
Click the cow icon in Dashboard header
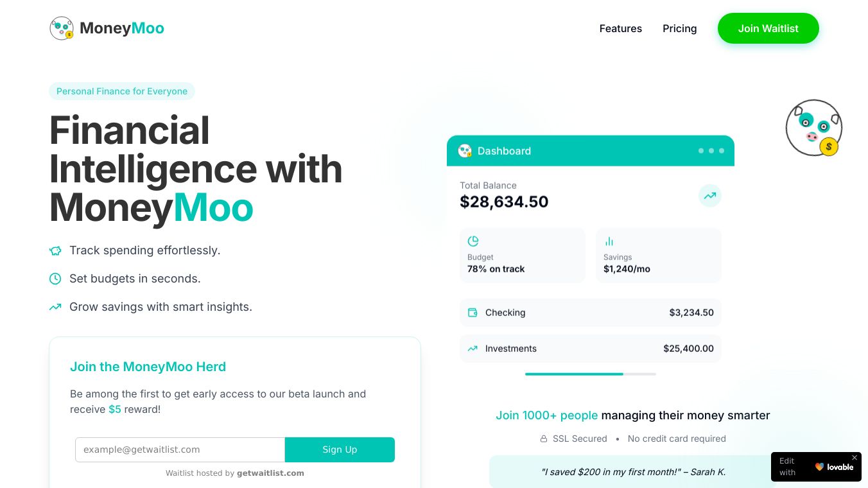point(465,151)
